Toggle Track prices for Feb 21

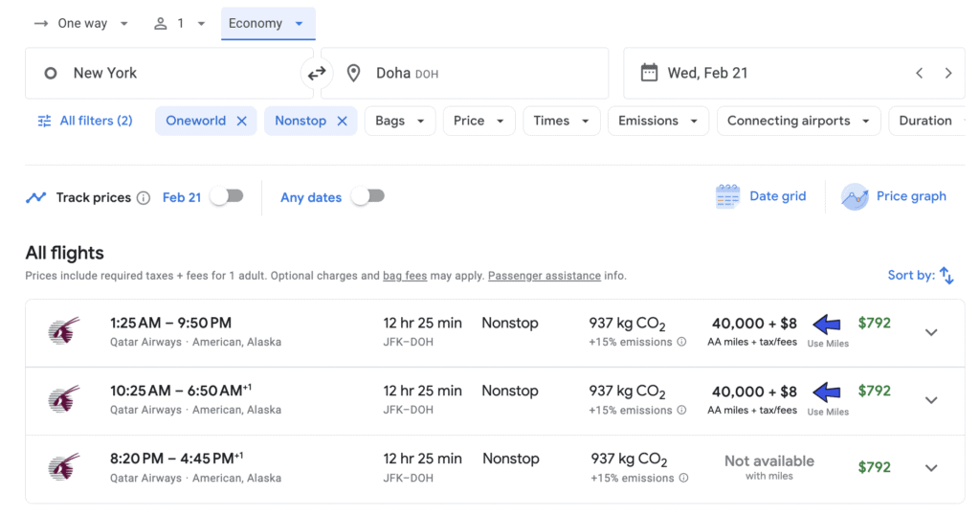tap(227, 196)
